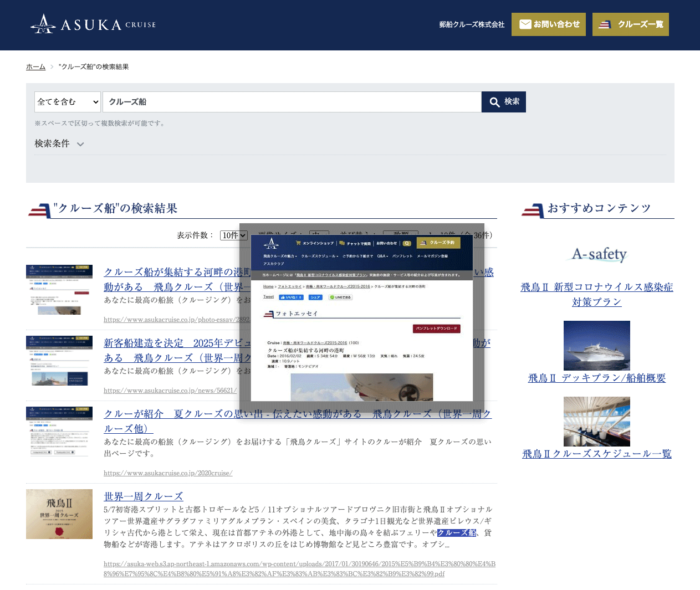Image resolution: width=700 pixels, height=590 pixels.
Task: Open result titled 新客船建造を決定 2025年デビュー
Action: point(177,351)
